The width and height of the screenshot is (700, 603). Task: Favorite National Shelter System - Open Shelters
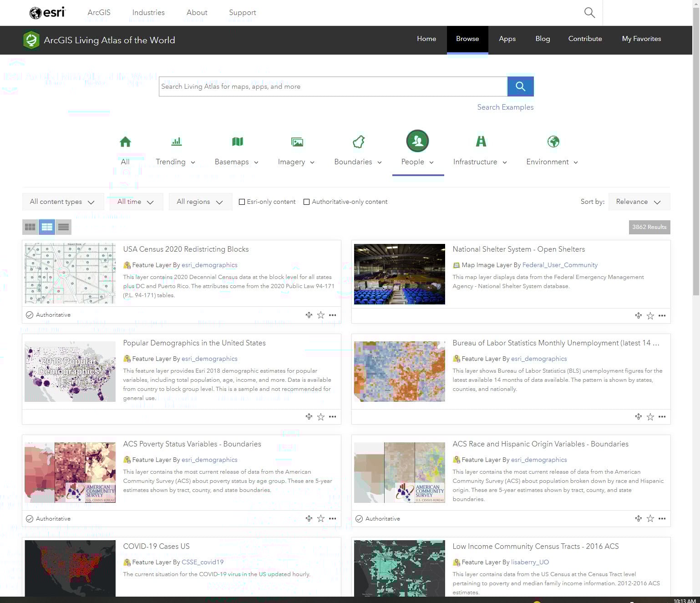[x=650, y=316]
